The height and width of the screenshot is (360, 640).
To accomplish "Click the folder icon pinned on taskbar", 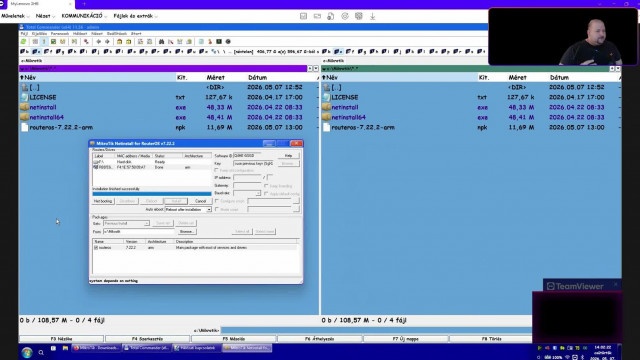I will (65, 348).
